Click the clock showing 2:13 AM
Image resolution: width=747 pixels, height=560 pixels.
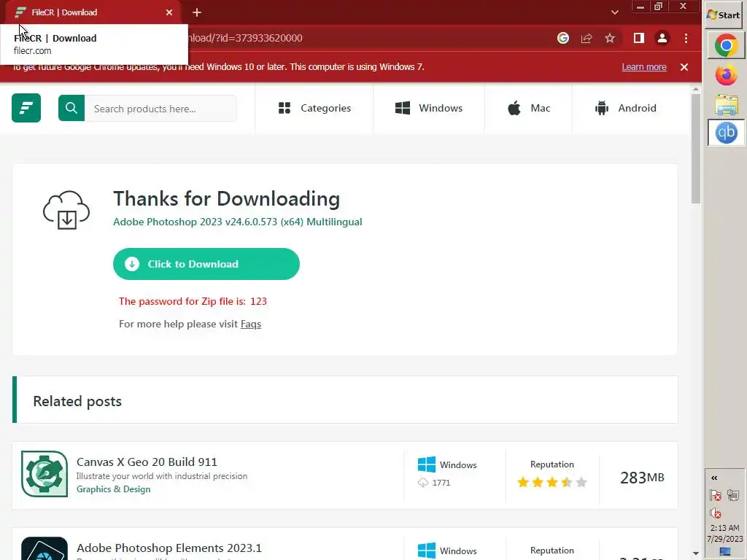(x=724, y=528)
